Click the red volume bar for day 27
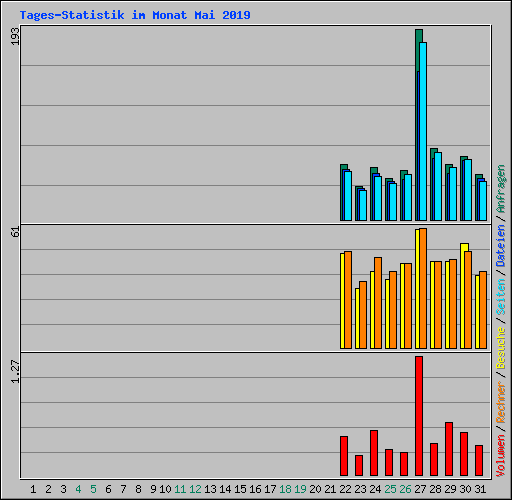512x500 pixels. [419, 416]
